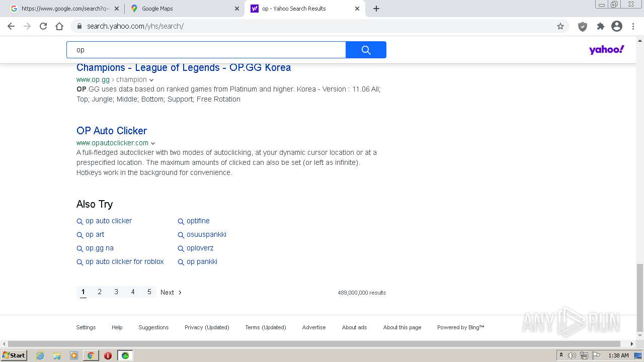Open the shield extension icon

583,26
